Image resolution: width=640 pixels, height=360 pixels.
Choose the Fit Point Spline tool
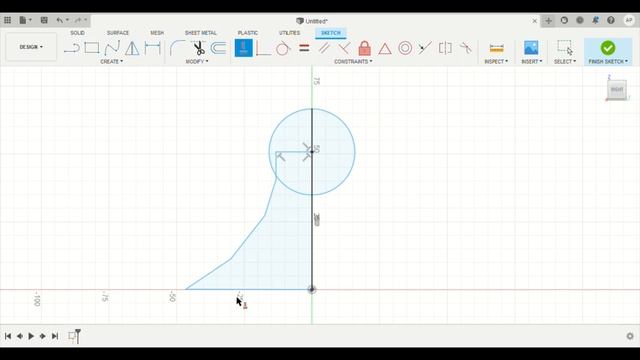tap(112, 48)
